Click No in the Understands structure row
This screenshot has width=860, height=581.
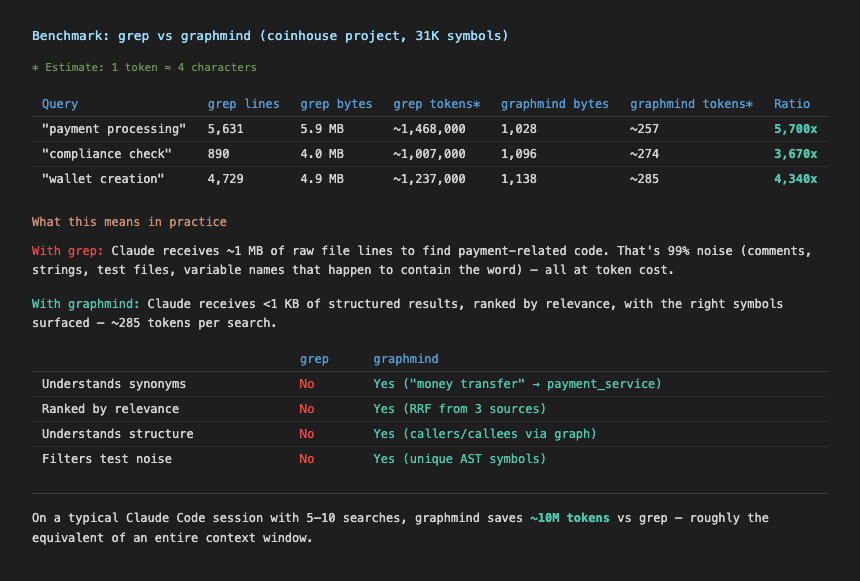click(307, 434)
